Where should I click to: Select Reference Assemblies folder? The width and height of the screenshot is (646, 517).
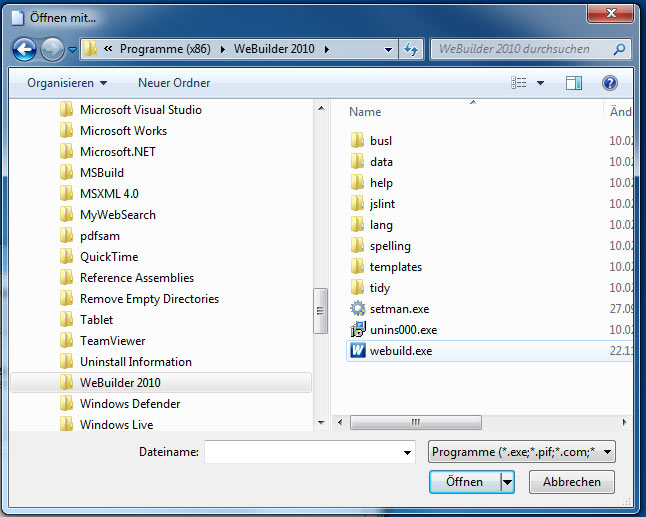[x=137, y=278]
